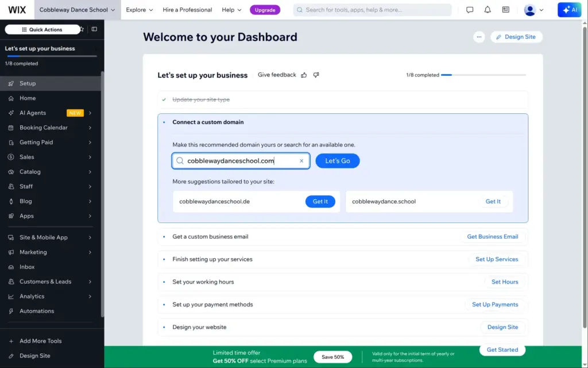Click the magnifier icon in domain field
Viewport: 588px width, 368px height.
pos(180,161)
